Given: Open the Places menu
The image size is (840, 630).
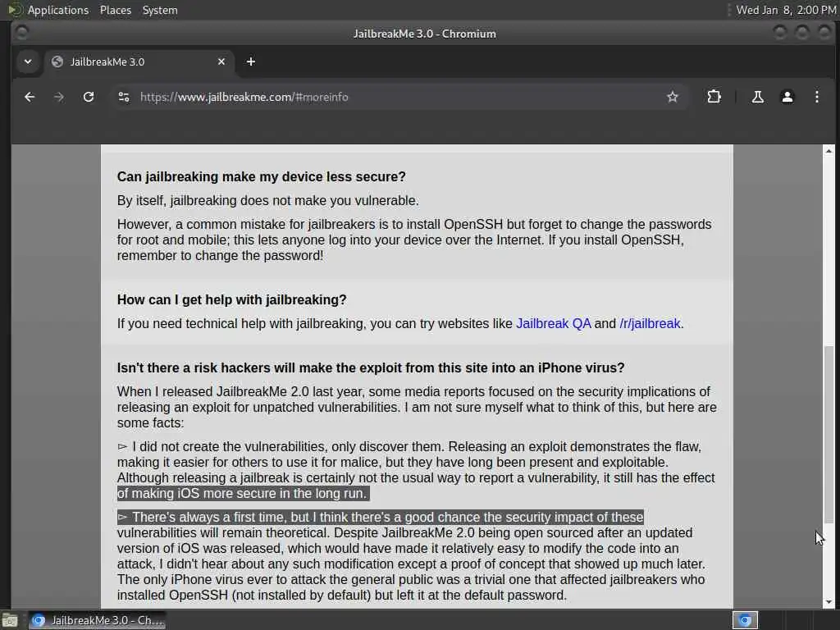Looking at the screenshot, I should [x=115, y=10].
